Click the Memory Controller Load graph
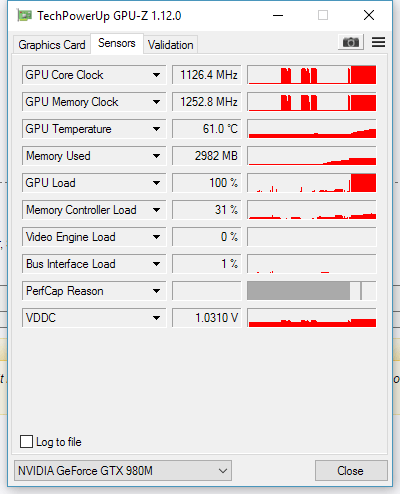This screenshot has height=494, width=400. pyautogui.click(x=312, y=210)
